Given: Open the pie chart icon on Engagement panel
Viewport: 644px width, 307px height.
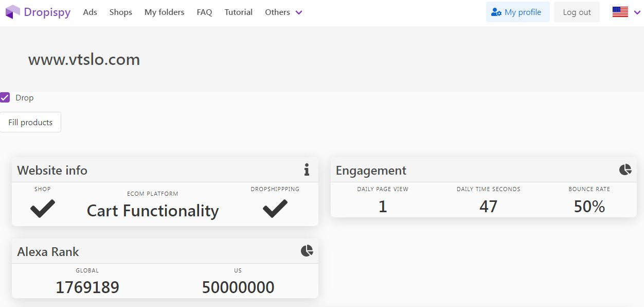Looking at the screenshot, I should (x=625, y=169).
